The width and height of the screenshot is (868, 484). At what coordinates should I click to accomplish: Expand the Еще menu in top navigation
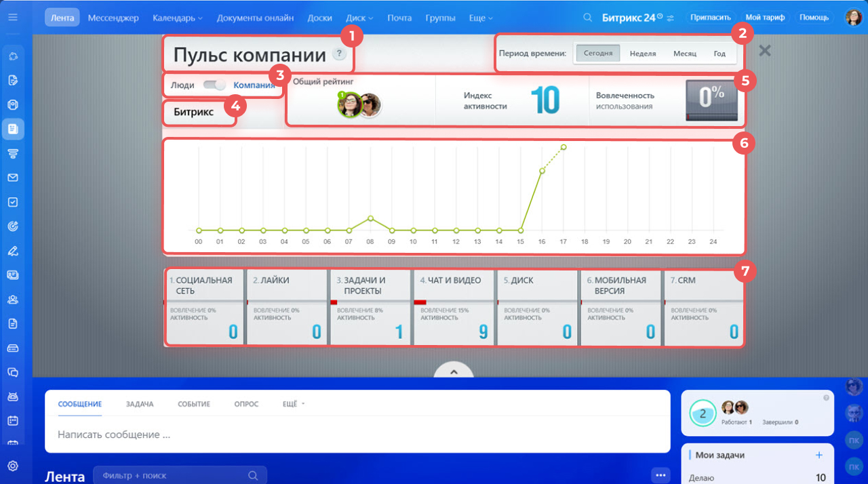pos(480,18)
